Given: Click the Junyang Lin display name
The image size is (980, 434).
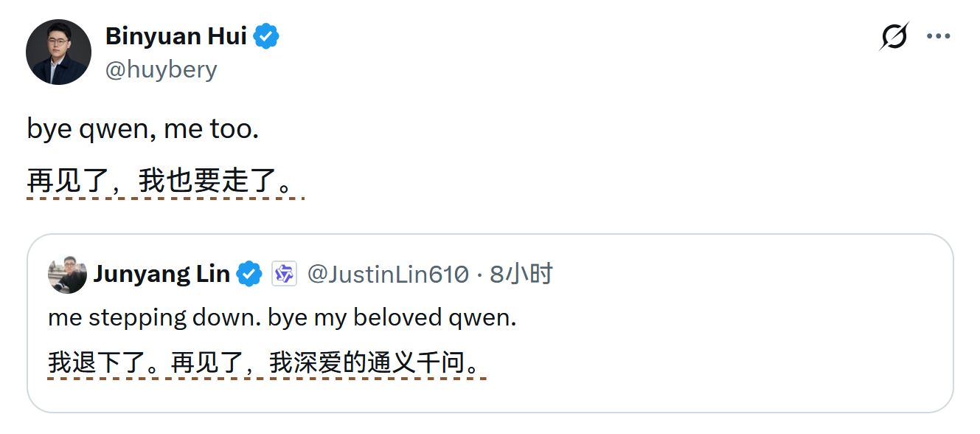Looking at the screenshot, I should coord(161,275).
